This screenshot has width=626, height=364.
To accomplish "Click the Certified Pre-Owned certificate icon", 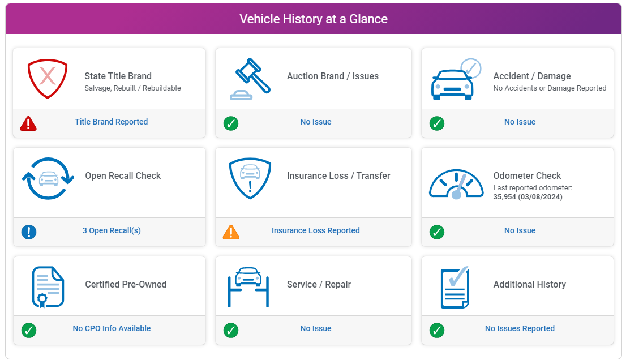I will [48, 286].
